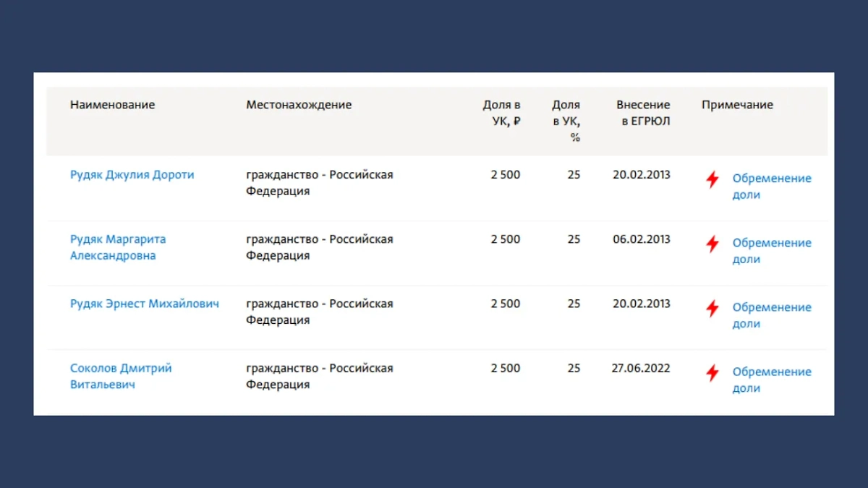The height and width of the screenshot is (488, 868).
Task: Click the lightning icon beside Рудяк Эрнест Михайлович
Action: 712,308
